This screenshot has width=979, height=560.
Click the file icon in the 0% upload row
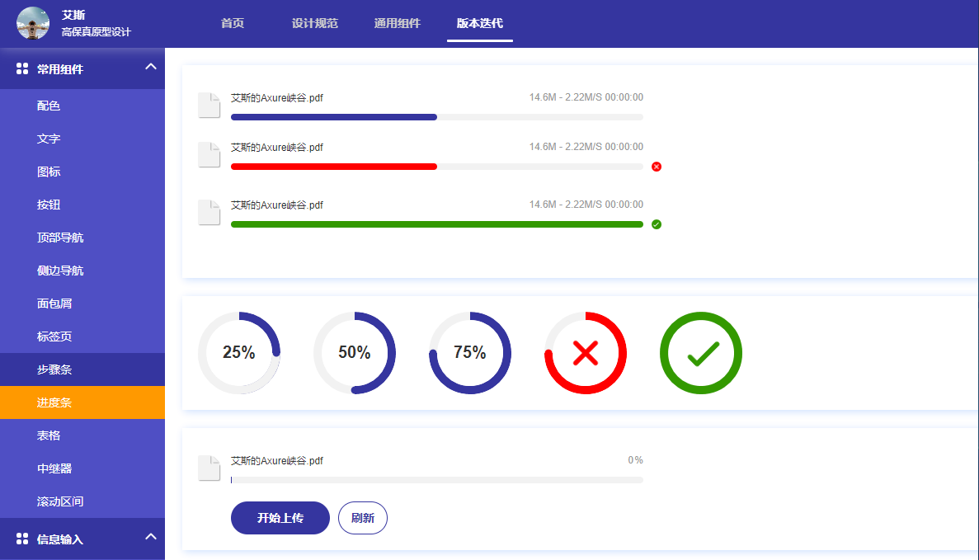(209, 468)
